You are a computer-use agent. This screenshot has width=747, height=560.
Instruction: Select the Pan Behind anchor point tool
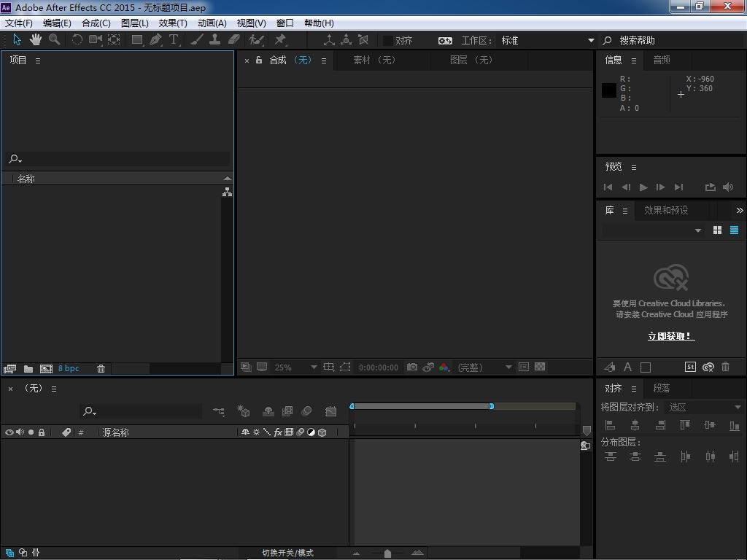[114, 40]
